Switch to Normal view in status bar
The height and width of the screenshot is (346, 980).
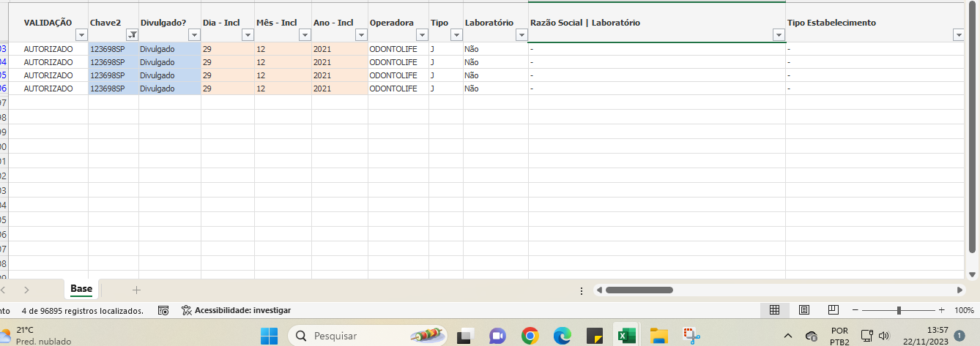[x=774, y=310]
